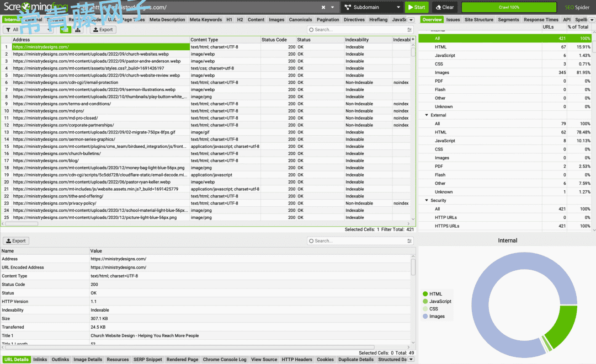This screenshot has width=596, height=364.
Task: Click the HTML legend color dot
Action: pyautogui.click(x=425, y=294)
